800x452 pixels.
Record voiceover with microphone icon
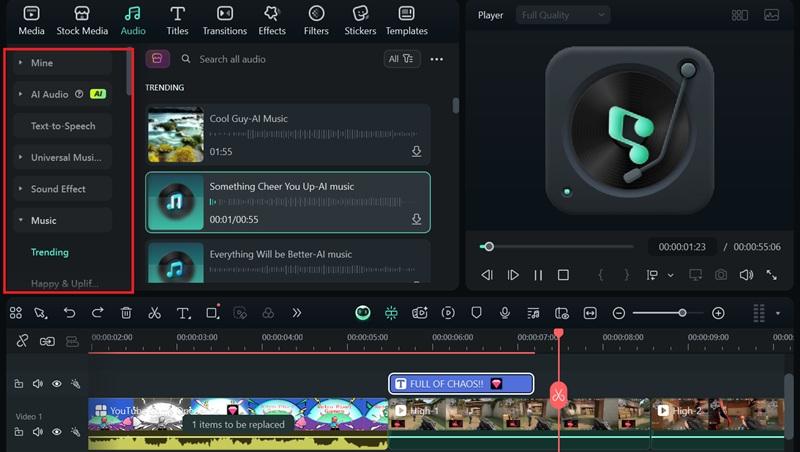click(x=505, y=313)
